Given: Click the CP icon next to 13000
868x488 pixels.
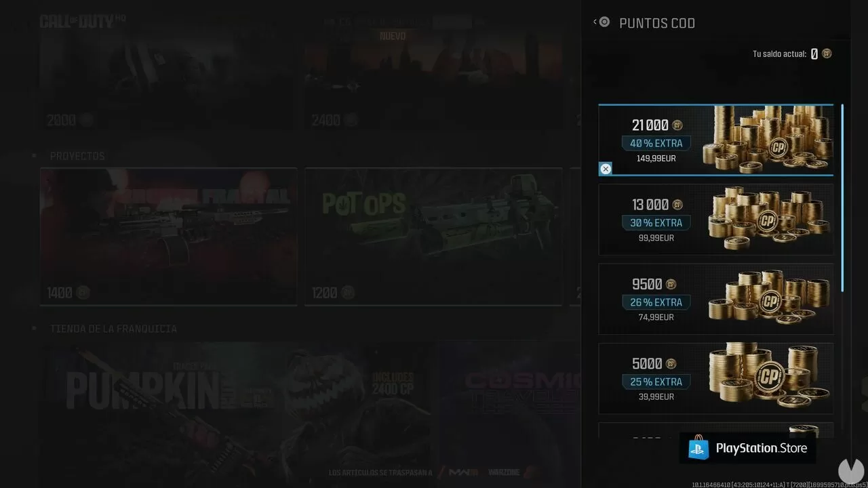Looking at the screenshot, I should tap(677, 205).
